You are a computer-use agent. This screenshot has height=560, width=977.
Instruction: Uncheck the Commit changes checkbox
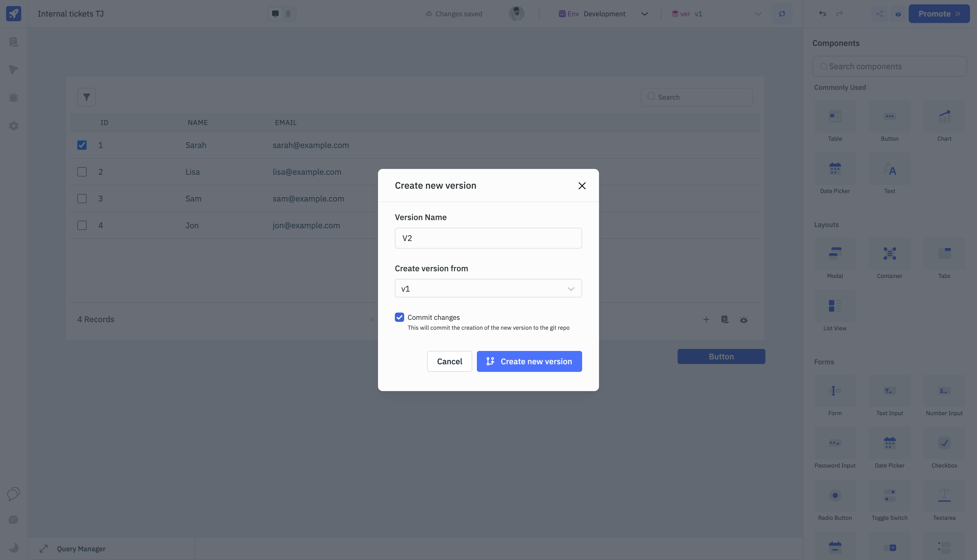tap(399, 317)
